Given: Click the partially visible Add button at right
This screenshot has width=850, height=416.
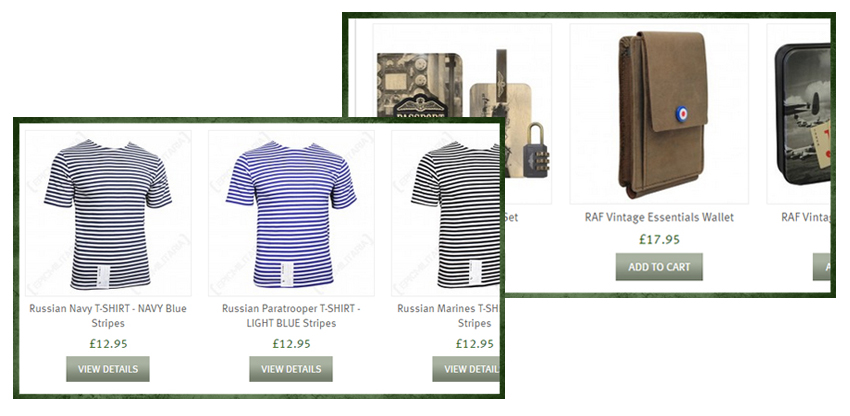Looking at the screenshot, I should point(821,267).
